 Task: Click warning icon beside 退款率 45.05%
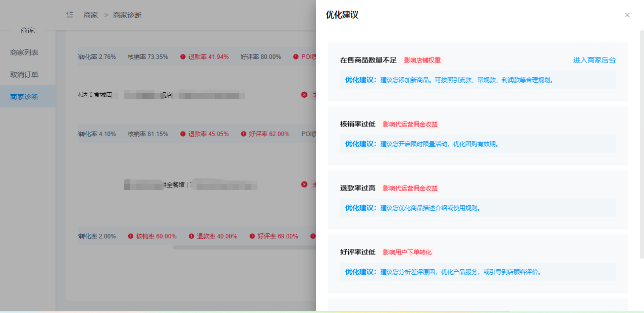183,134
